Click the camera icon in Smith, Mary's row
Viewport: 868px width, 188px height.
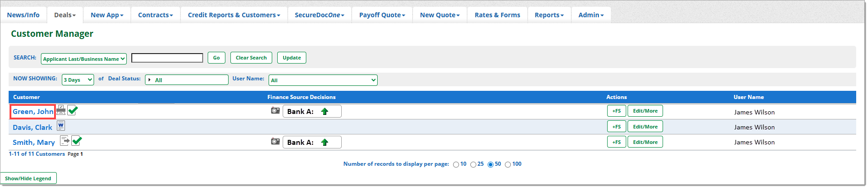(x=275, y=141)
